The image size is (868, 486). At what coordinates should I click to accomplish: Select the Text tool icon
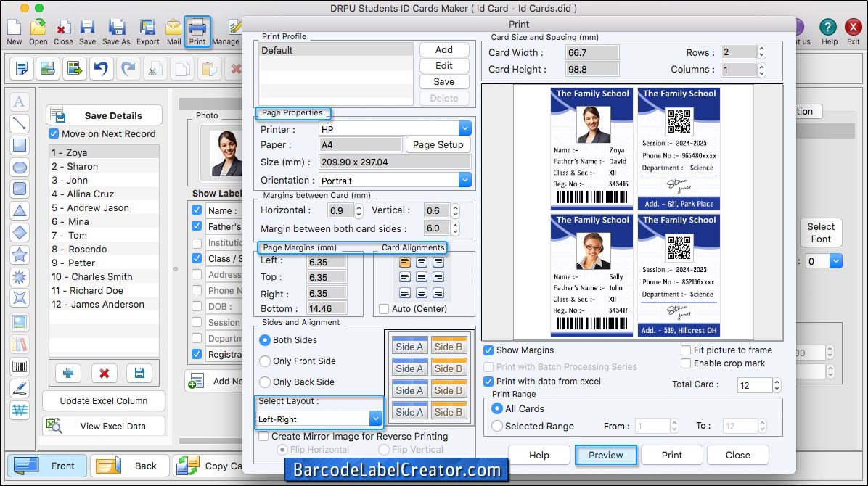[x=20, y=102]
